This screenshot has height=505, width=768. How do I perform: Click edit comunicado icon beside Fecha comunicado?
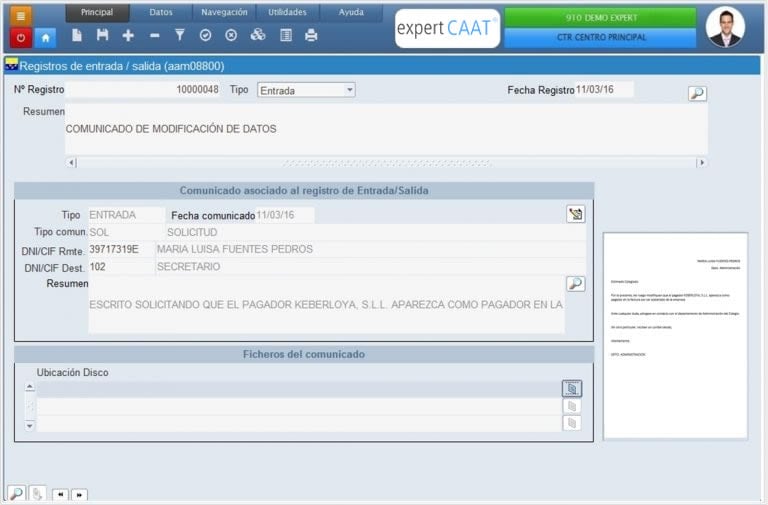(576, 214)
